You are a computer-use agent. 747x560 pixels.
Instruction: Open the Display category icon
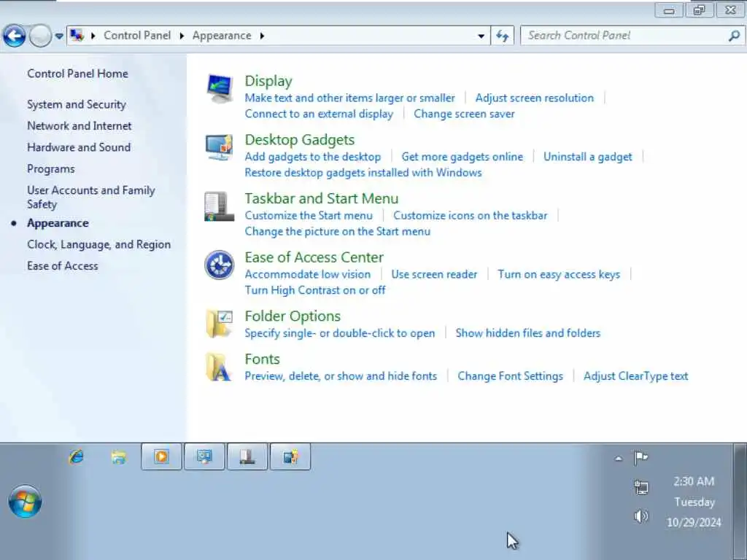(220, 88)
